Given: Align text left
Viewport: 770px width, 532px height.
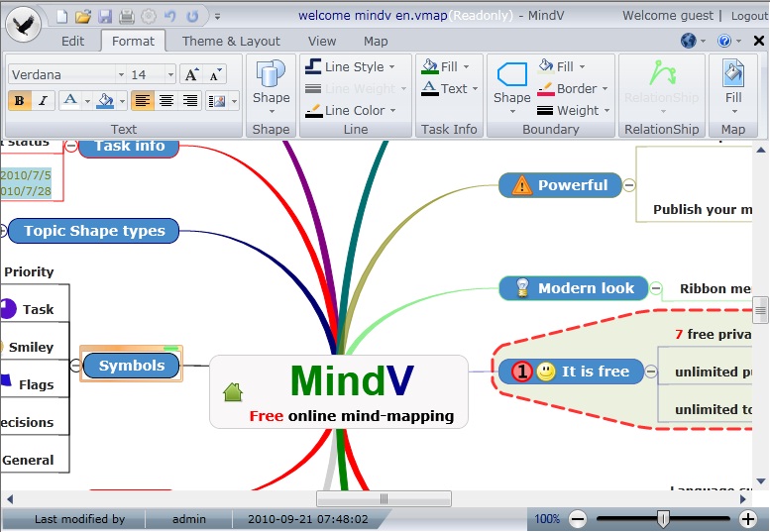Looking at the screenshot, I should (143, 101).
